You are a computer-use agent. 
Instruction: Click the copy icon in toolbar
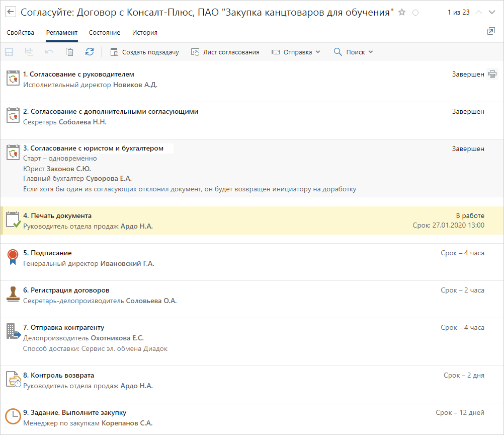coord(69,52)
